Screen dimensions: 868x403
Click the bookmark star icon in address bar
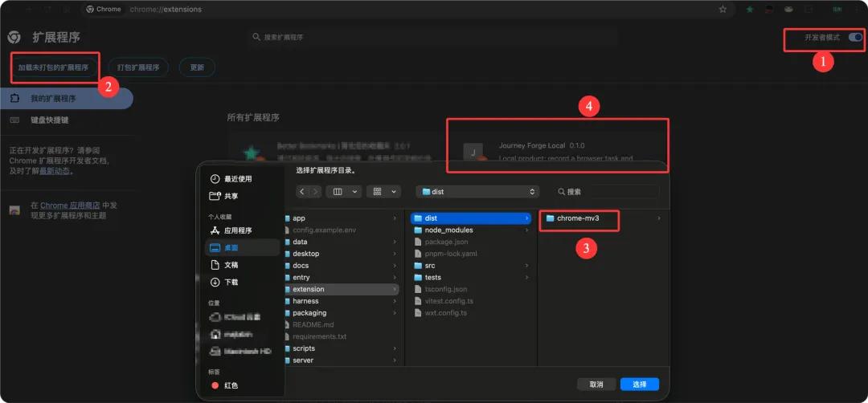tap(723, 10)
